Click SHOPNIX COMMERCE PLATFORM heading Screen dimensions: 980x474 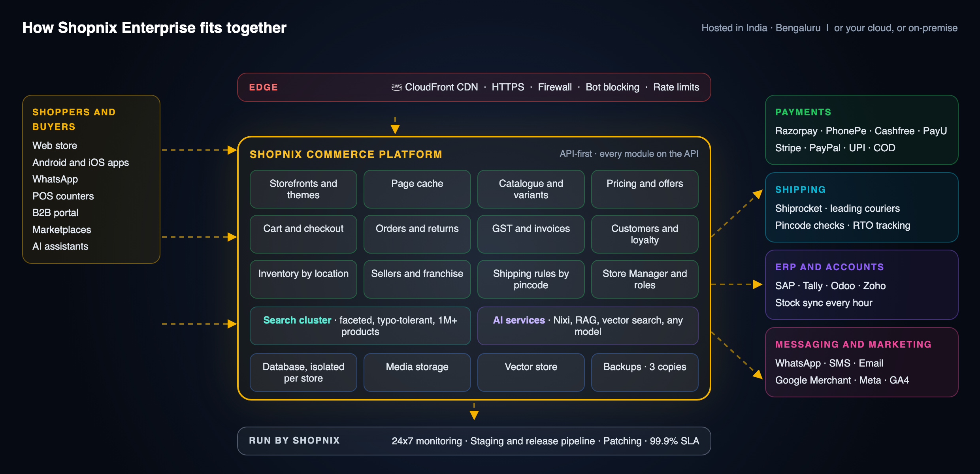tap(346, 154)
